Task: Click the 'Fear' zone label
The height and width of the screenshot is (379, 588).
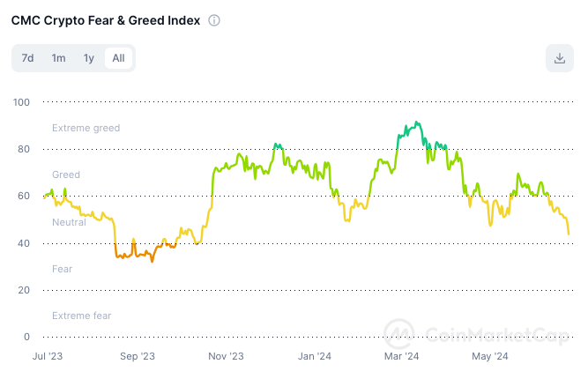Action: pos(63,269)
